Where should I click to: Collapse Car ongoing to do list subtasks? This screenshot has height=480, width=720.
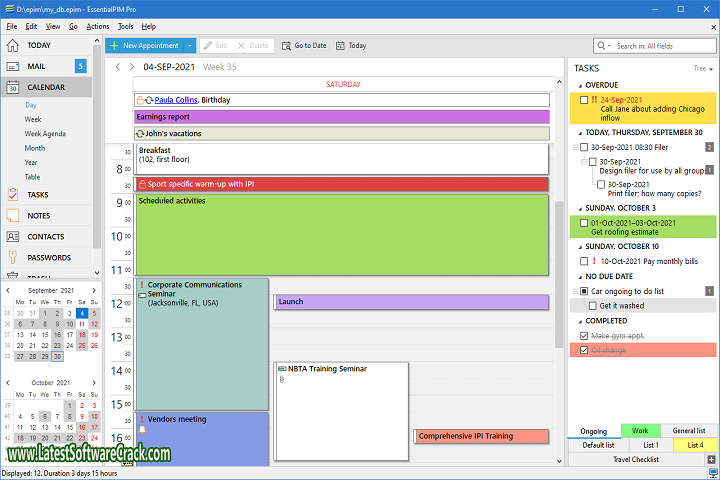575,291
